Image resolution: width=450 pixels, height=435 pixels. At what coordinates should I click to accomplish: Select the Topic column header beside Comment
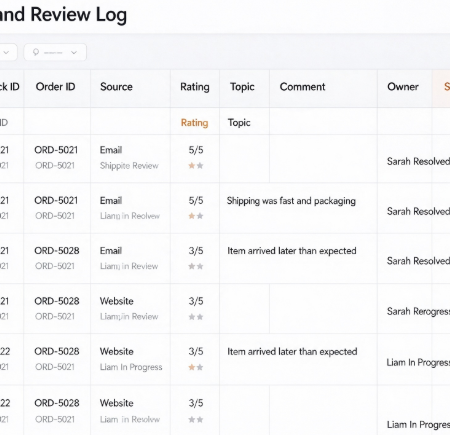coord(242,87)
